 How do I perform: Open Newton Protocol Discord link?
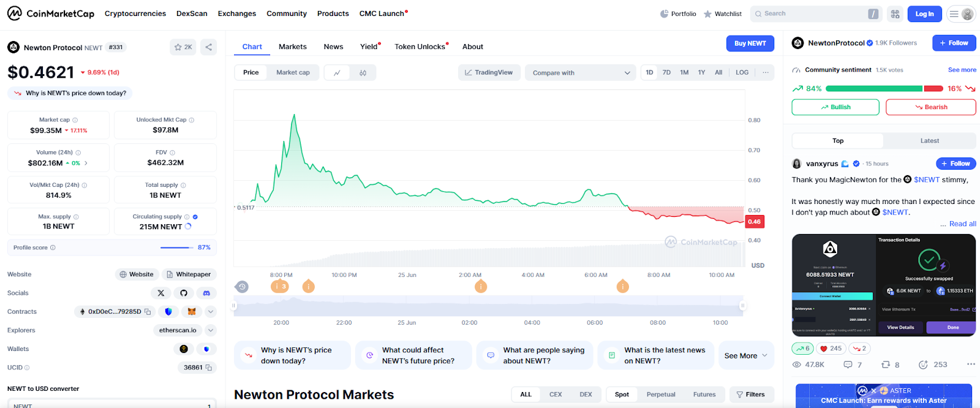point(206,293)
